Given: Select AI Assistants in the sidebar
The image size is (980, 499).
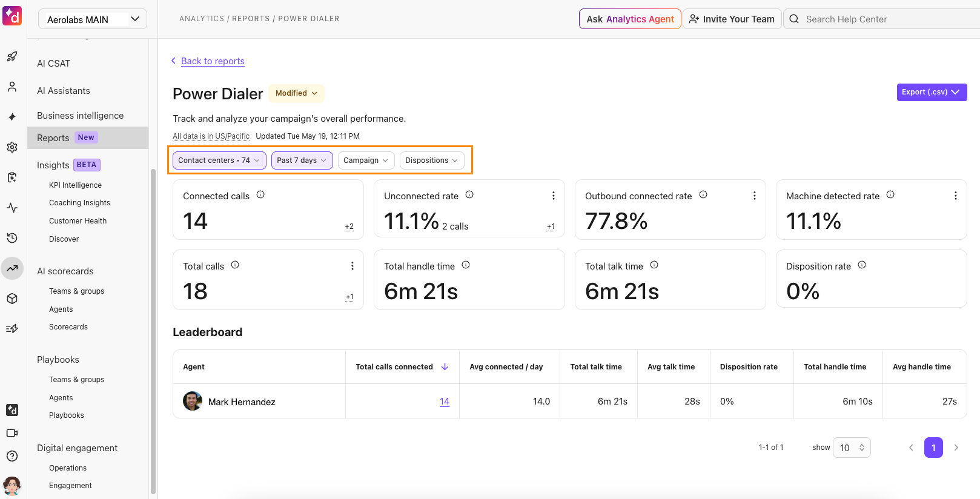Looking at the screenshot, I should click(x=64, y=91).
